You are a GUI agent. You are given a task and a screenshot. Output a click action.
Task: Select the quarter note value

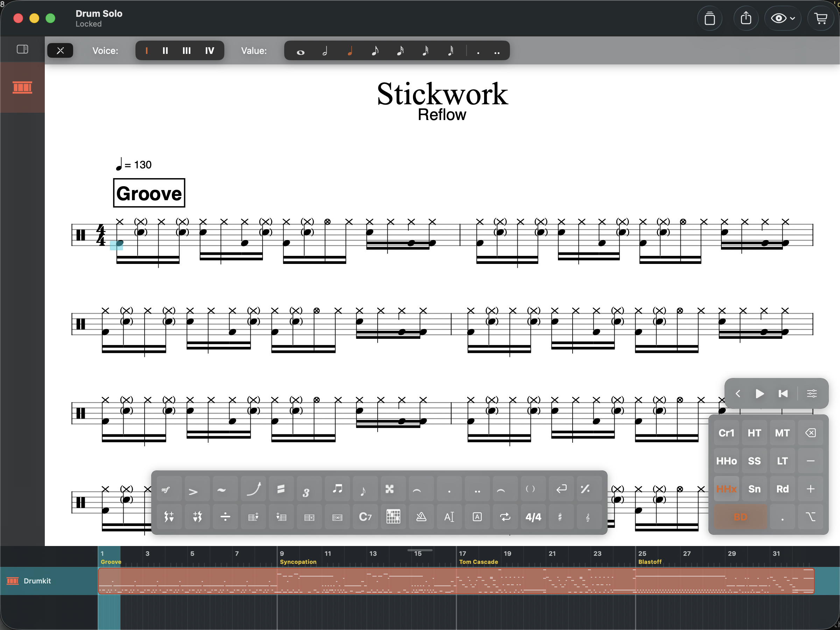[x=350, y=50]
